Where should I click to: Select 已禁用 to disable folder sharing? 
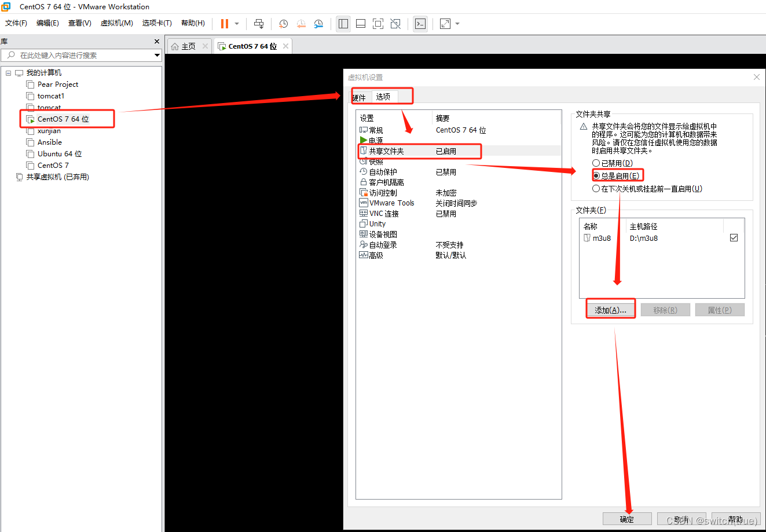point(596,163)
